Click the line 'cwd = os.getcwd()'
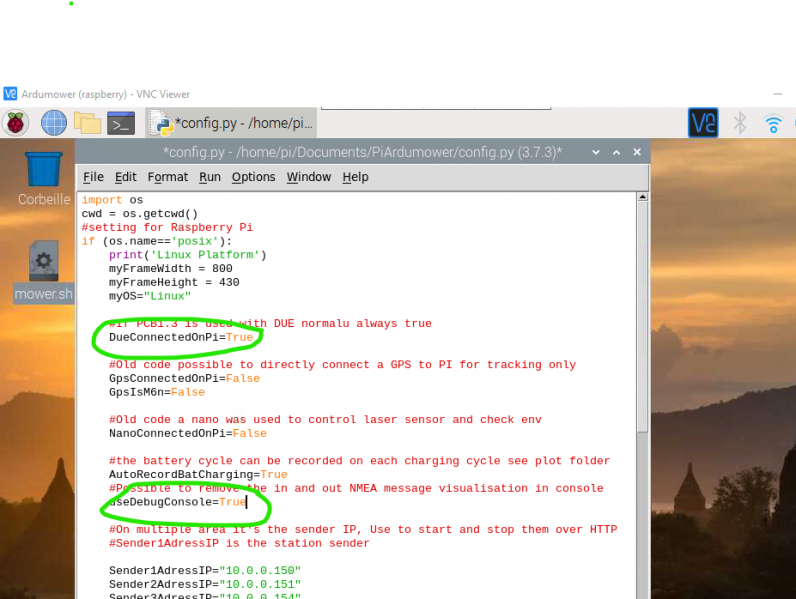This screenshot has height=599, width=796. point(140,214)
